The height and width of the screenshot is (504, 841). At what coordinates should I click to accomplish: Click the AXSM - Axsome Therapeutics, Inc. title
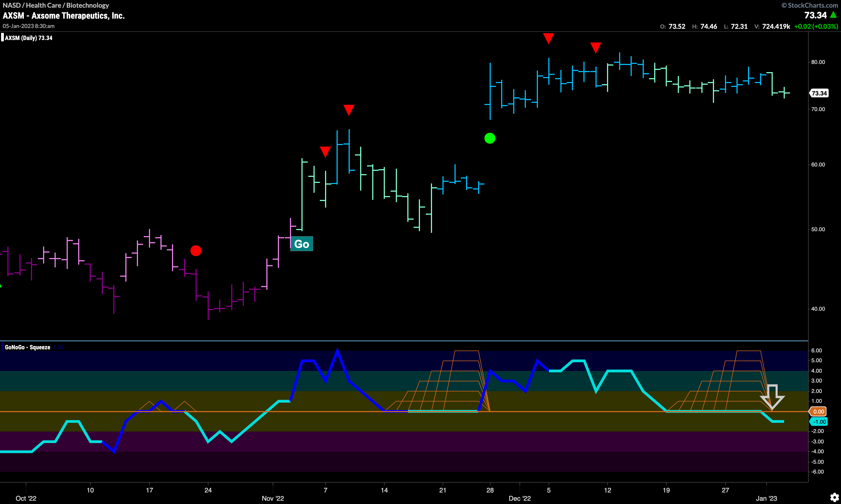(x=64, y=16)
